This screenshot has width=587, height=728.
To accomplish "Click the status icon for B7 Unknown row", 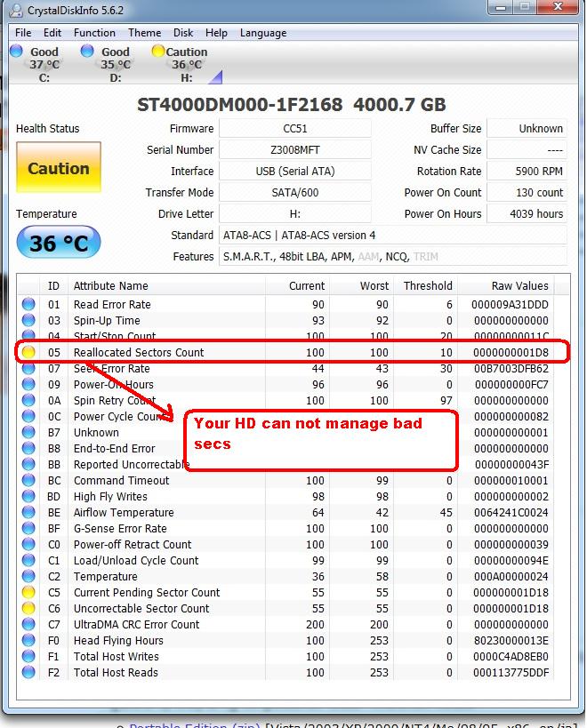I will 28,432.
